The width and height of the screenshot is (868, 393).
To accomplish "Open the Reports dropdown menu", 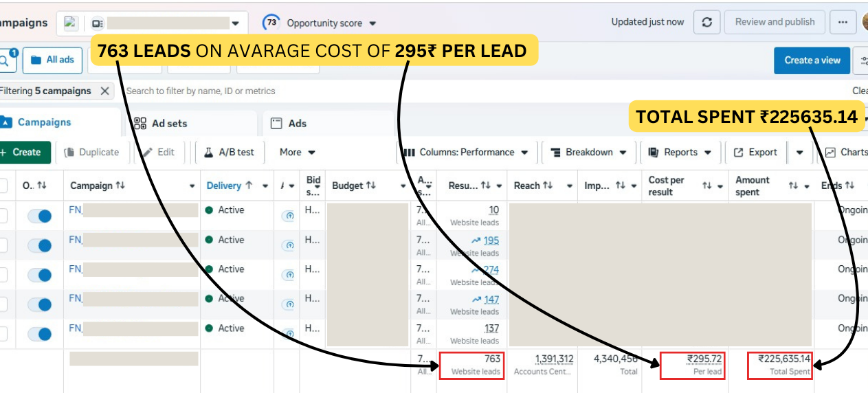I will pyautogui.click(x=680, y=153).
